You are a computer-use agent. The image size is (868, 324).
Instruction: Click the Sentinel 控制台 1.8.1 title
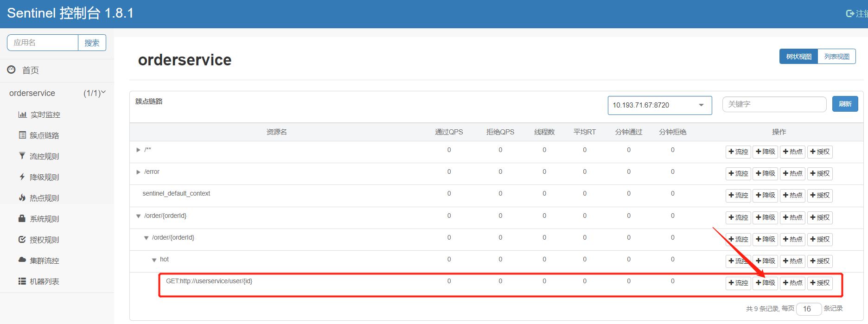pyautogui.click(x=70, y=13)
